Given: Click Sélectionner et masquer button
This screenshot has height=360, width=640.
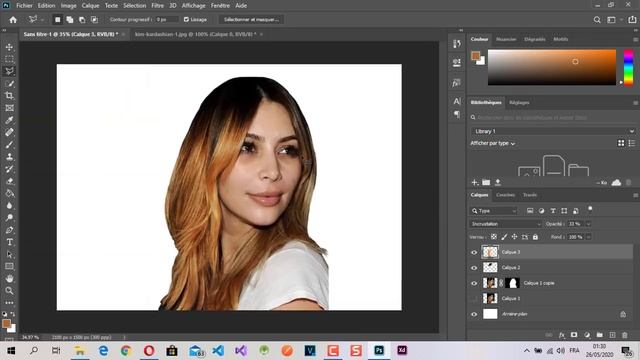Looking at the screenshot, I should (x=251, y=20).
